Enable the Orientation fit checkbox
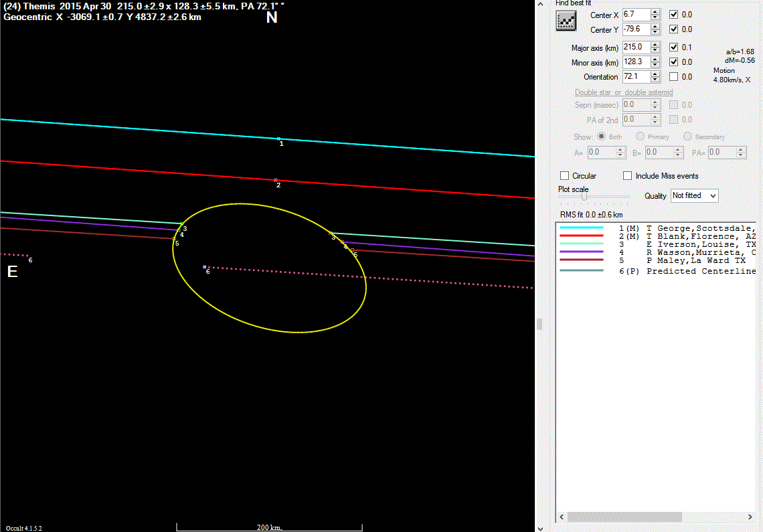The width and height of the screenshot is (763, 532). pos(674,77)
